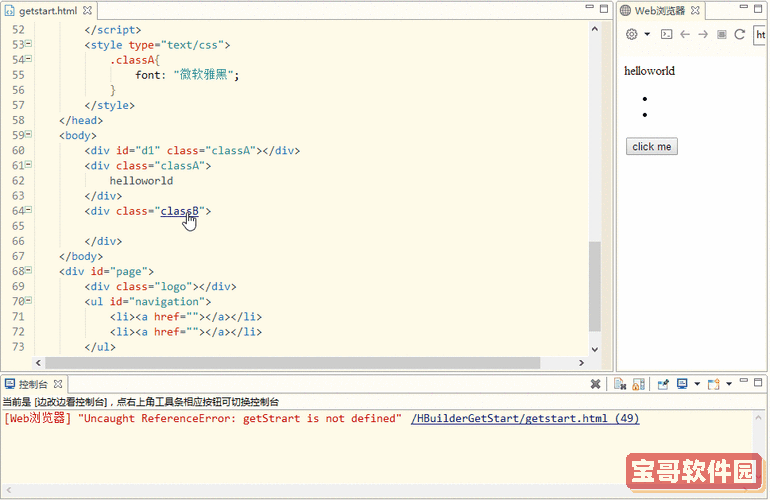Click the 'click me' button in browser
This screenshot has width=770, height=500.
(652, 146)
